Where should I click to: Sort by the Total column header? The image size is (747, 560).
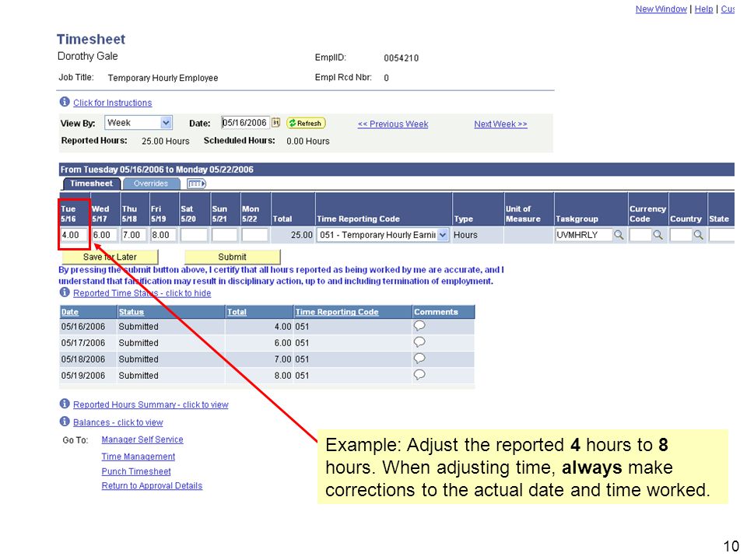point(237,312)
